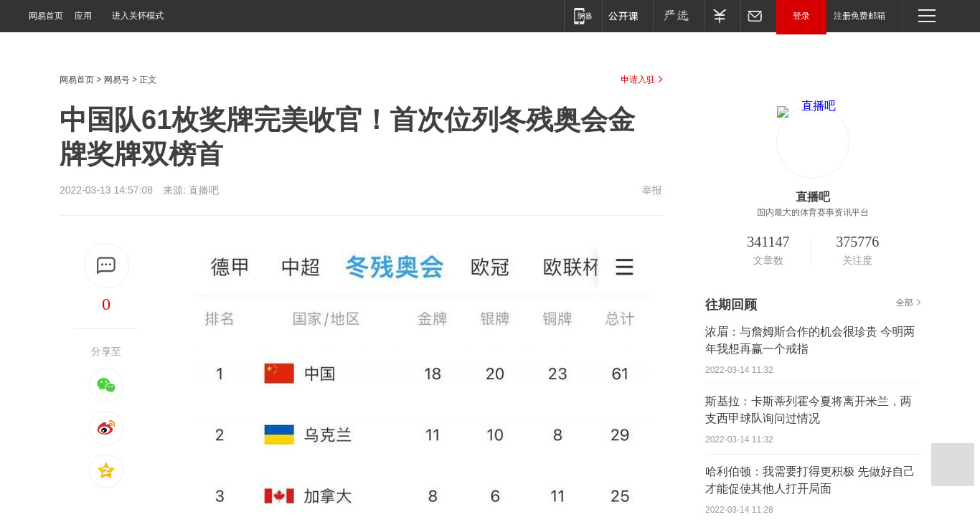Share the article to Weibo

pyautogui.click(x=106, y=428)
